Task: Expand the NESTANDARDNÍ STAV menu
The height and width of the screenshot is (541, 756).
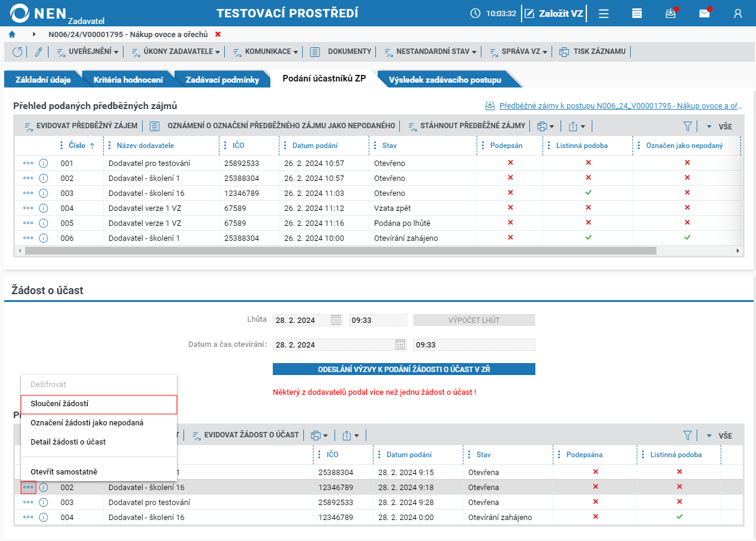Action: point(430,52)
